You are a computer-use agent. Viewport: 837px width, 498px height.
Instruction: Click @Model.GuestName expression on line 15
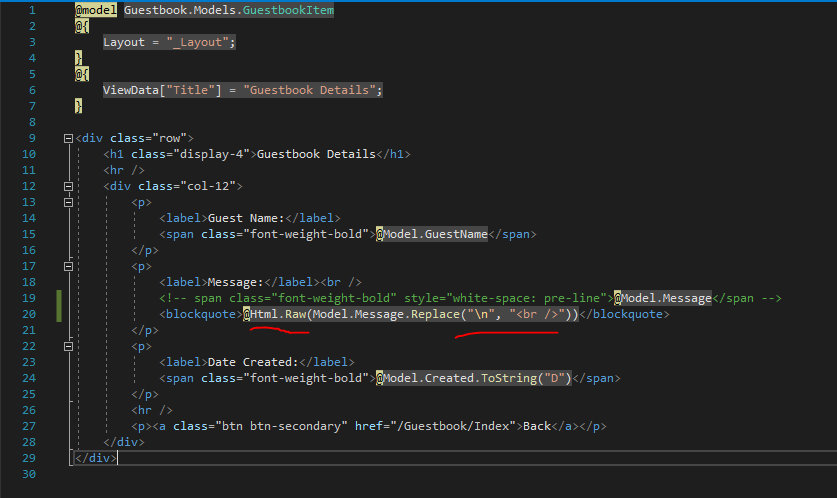point(432,234)
